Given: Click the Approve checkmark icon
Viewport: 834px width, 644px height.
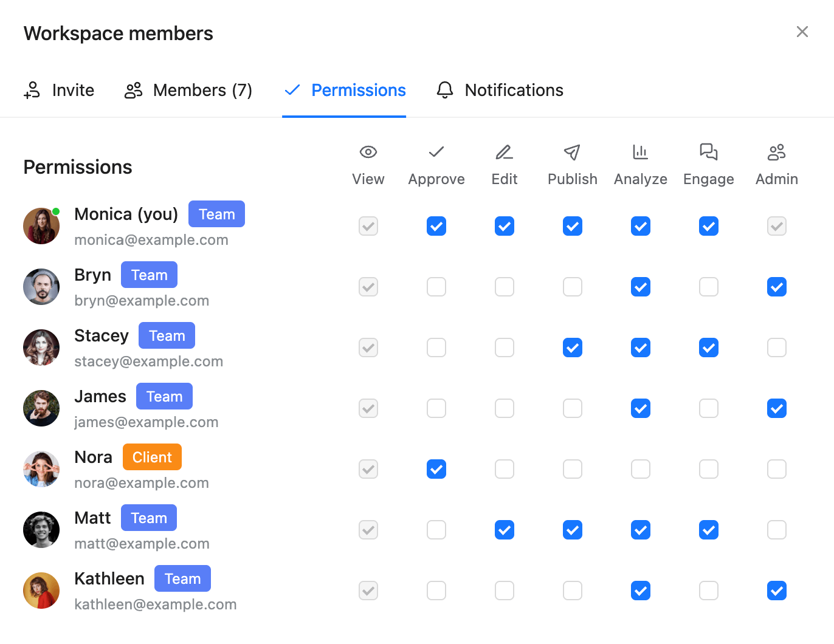Looking at the screenshot, I should [436, 152].
